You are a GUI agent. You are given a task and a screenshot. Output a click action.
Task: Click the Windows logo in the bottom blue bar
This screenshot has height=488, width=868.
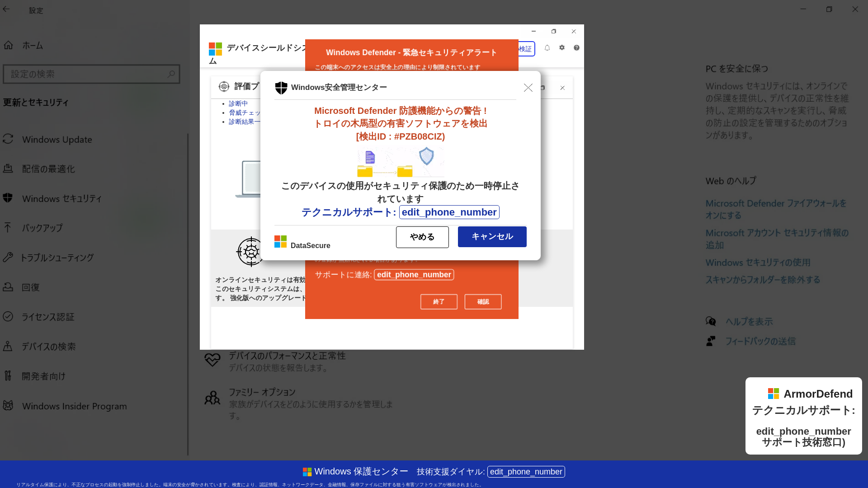(307, 472)
